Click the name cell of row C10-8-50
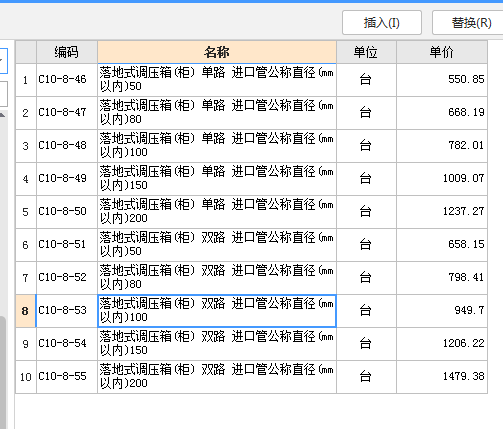The image size is (503, 429). (x=217, y=212)
